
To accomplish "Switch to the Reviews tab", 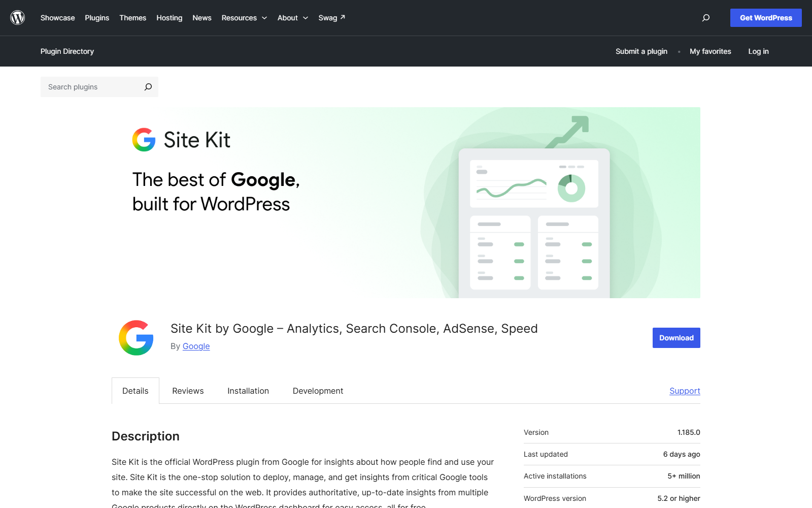I will (x=188, y=391).
